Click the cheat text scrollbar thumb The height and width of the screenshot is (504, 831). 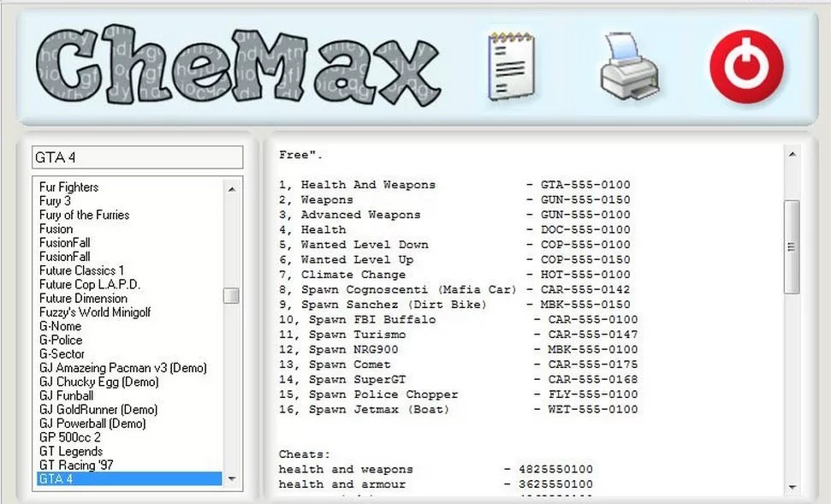[792, 246]
